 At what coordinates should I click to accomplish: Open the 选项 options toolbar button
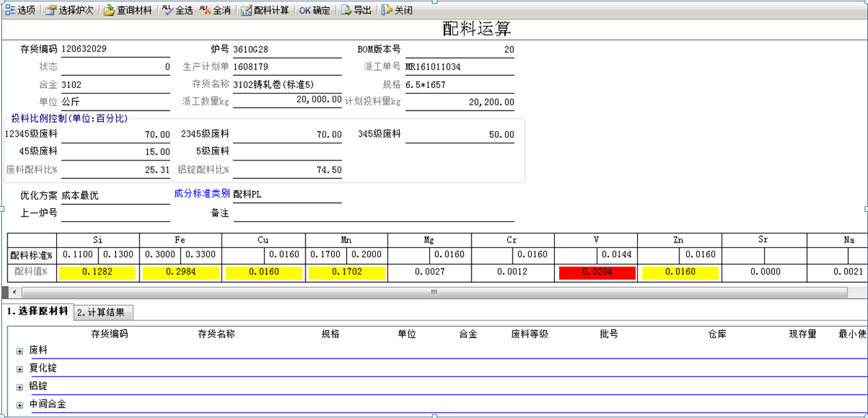click(21, 10)
